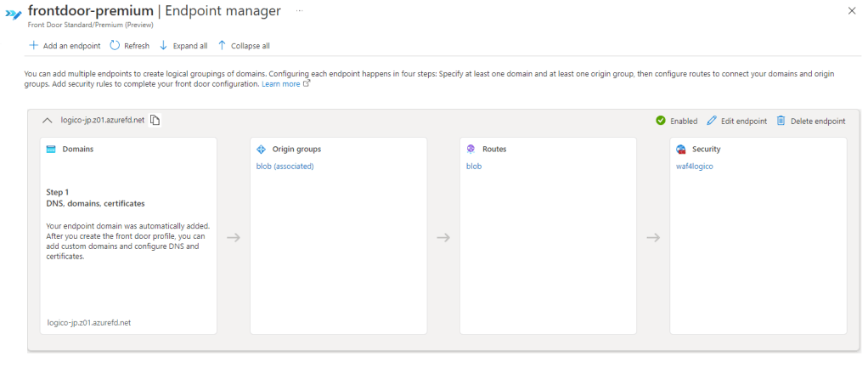Screen dimensions: 868x368
Task: Add an endpoint
Action: click(65, 46)
